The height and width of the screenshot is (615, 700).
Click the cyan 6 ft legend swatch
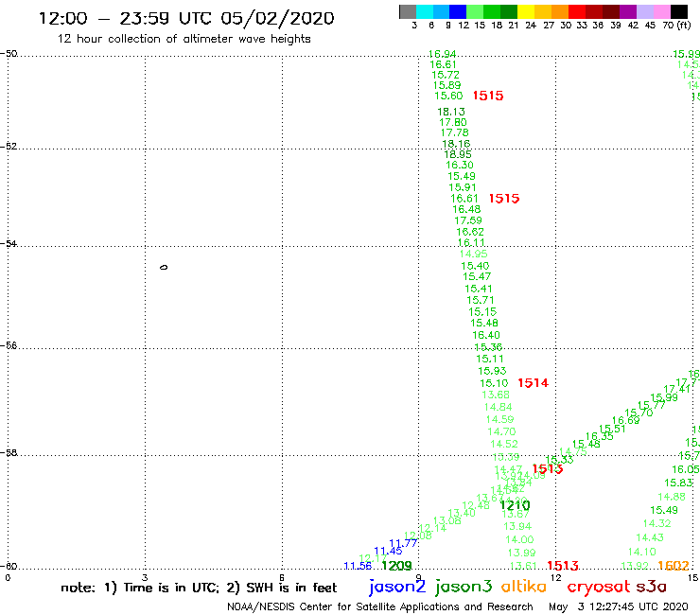click(425, 12)
